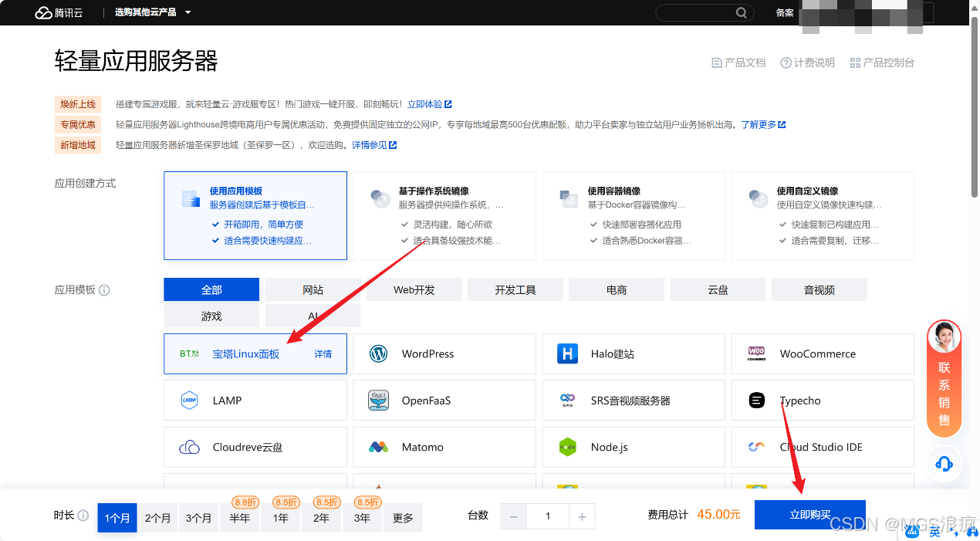Expand 更多 duration options
The height and width of the screenshot is (541, 980).
click(x=403, y=517)
